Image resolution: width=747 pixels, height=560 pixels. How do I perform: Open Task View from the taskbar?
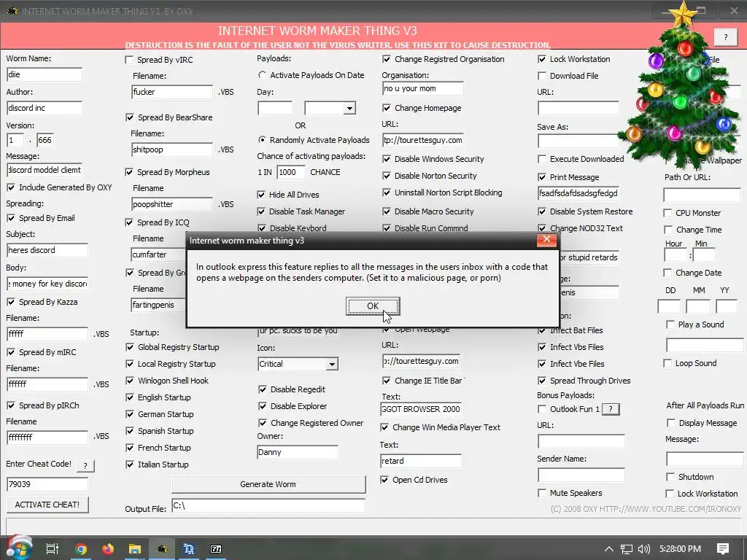(x=53, y=549)
